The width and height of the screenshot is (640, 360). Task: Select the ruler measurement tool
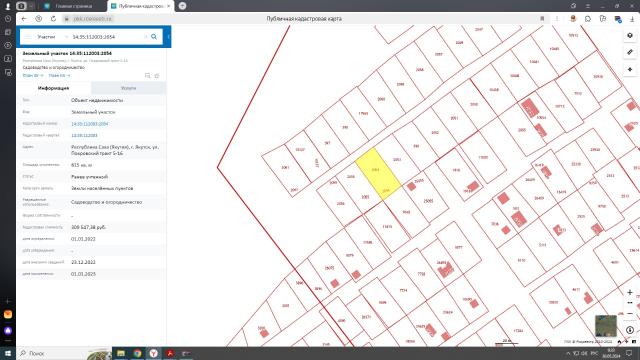pyautogui.click(x=630, y=52)
